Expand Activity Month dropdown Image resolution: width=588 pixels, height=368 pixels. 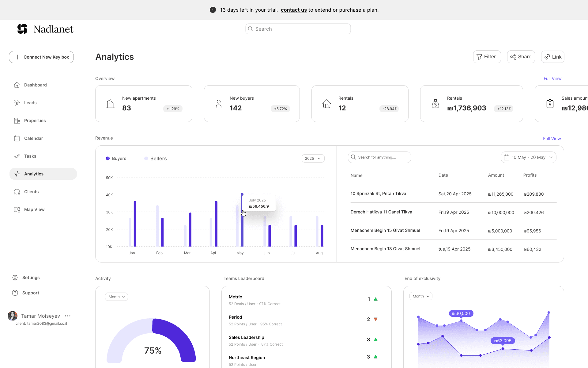[x=116, y=297]
